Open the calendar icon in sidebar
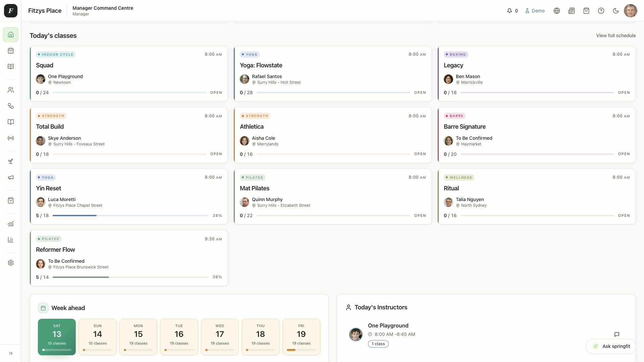 [x=11, y=51]
